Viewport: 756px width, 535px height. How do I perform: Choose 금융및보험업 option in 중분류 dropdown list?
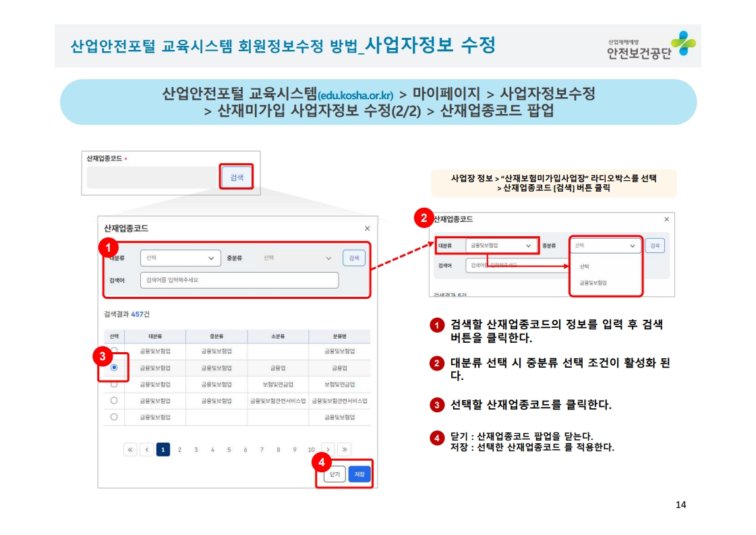point(593,283)
